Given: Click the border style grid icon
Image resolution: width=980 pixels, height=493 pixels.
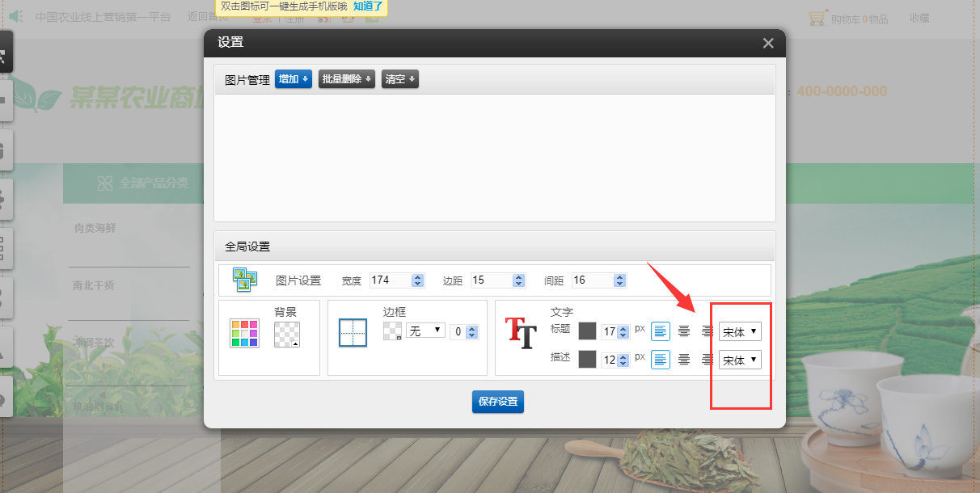Looking at the screenshot, I should pos(353,333).
